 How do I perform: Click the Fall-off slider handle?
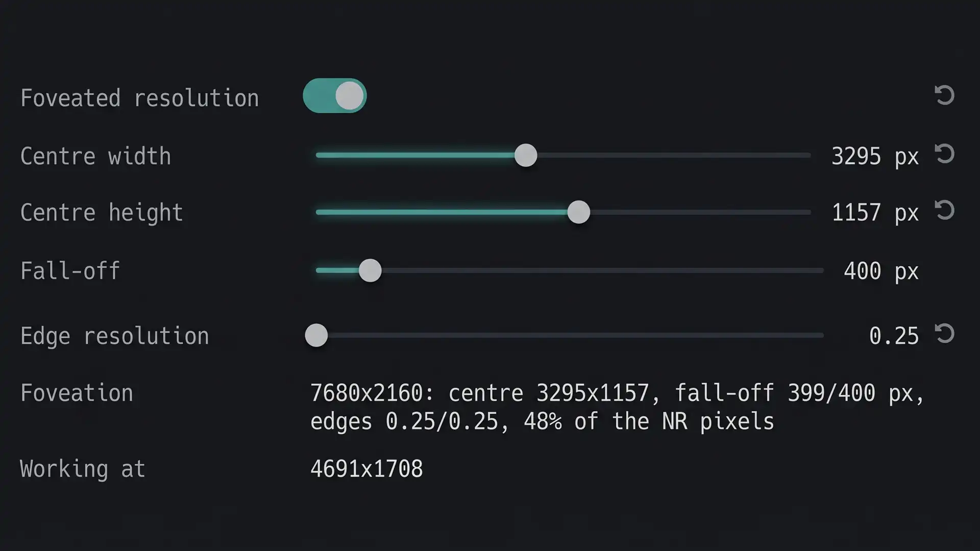coord(370,270)
